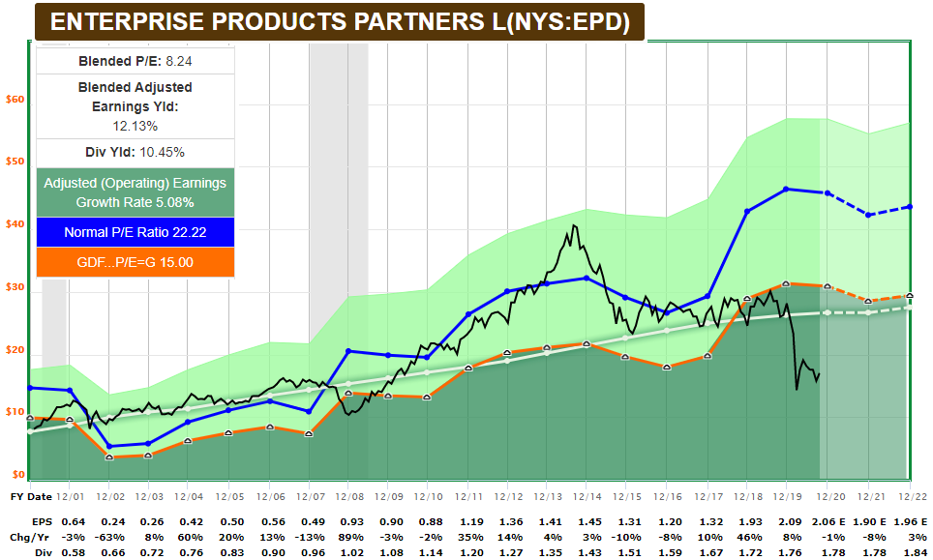This screenshot has height=560, width=933.
Task: Click the EPS value 1.93 for 12/18
Action: (750, 522)
